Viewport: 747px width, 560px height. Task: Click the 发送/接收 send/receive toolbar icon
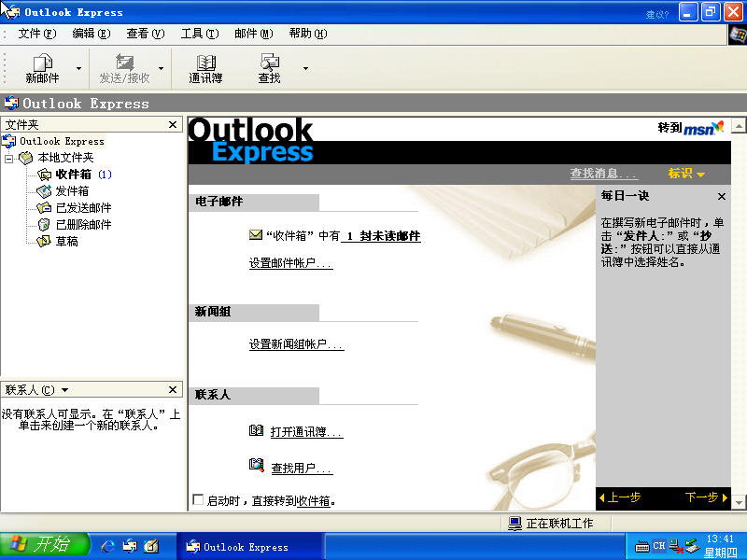point(125,63)
